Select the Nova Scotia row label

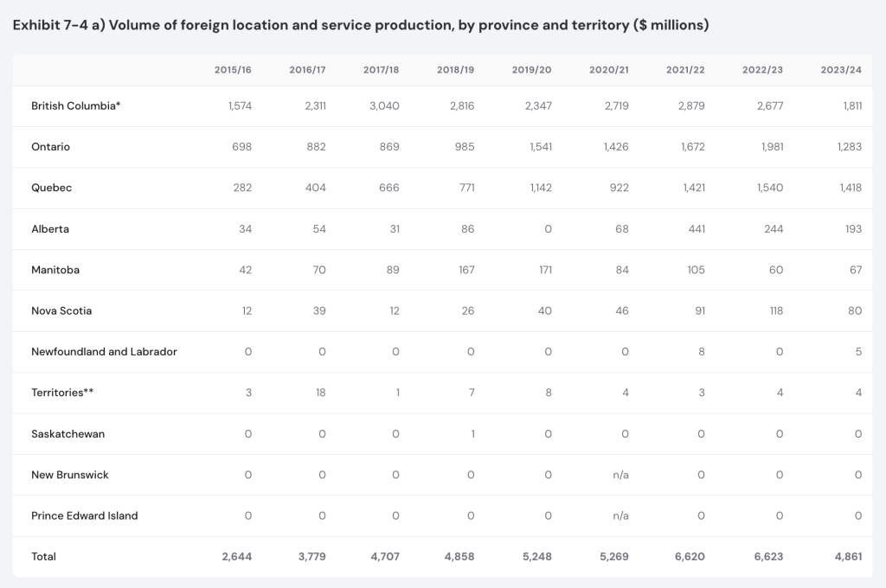[61, 310]
